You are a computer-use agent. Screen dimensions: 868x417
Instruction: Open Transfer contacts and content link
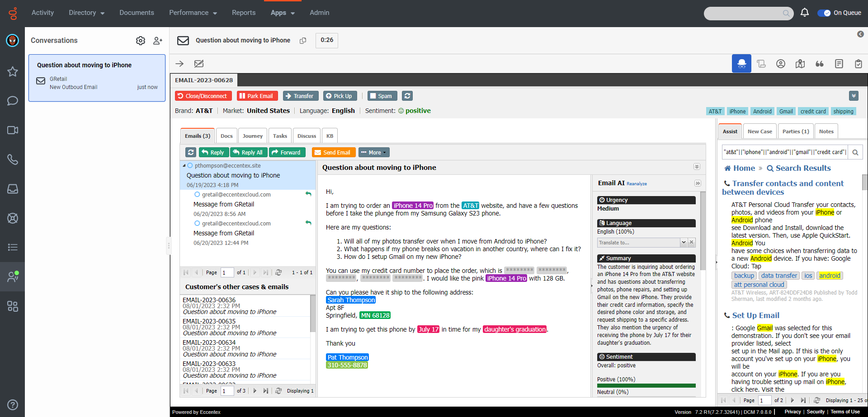(783, 187)
